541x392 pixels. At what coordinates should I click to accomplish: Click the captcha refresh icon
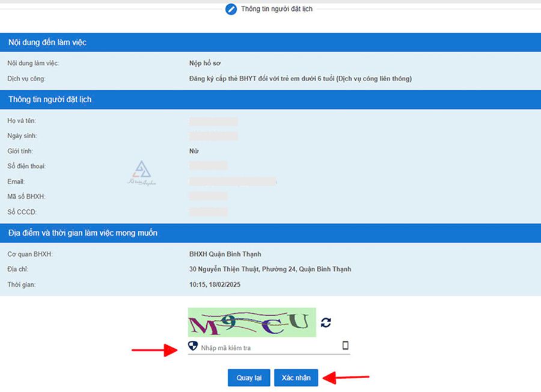[326, 323]
